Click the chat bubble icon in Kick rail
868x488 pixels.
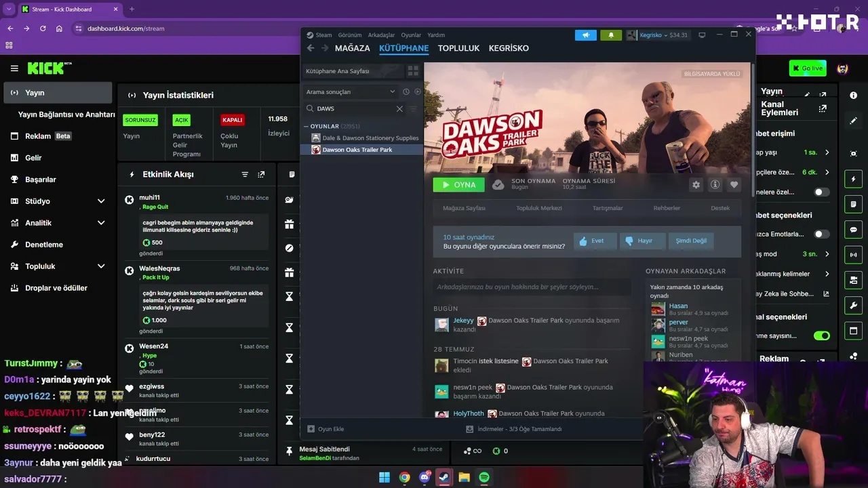click(x=854, y=230)
